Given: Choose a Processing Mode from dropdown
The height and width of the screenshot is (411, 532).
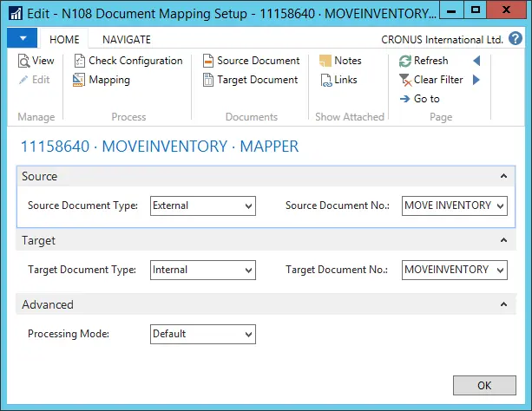Looking at the screenshot, I should (x=203, y=333).
